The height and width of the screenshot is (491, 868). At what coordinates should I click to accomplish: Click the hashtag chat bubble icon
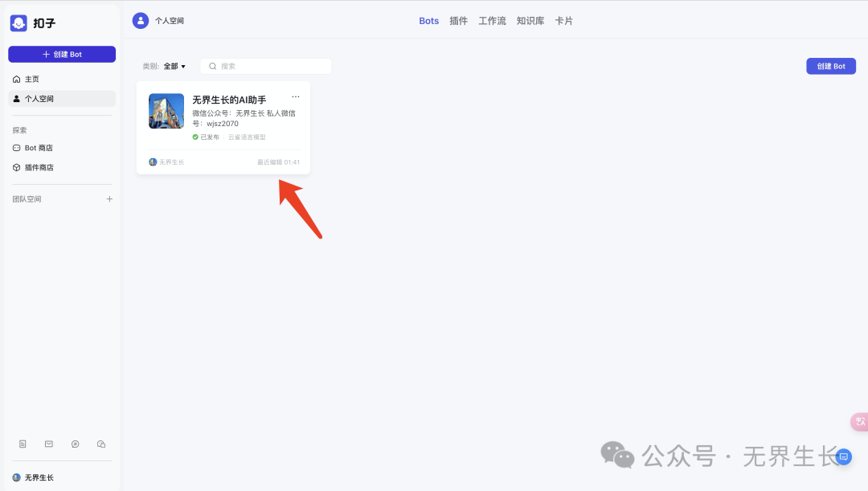point(76,444)
